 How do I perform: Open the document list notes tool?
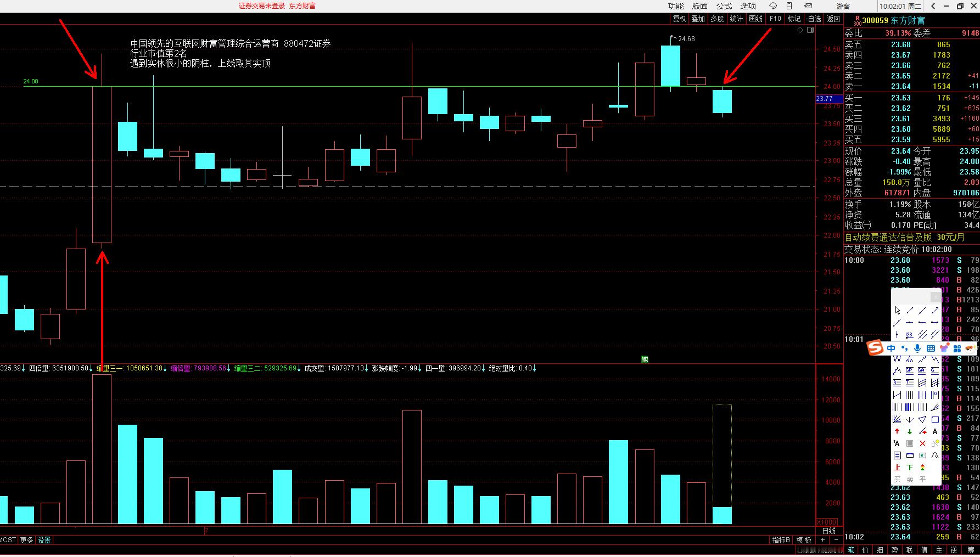[x=897, y=455]
